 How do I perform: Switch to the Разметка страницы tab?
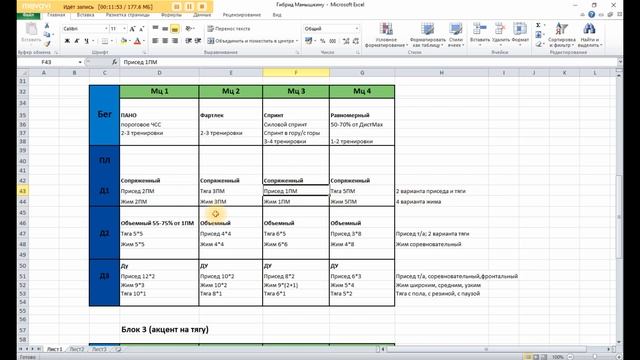click(127, 15)
